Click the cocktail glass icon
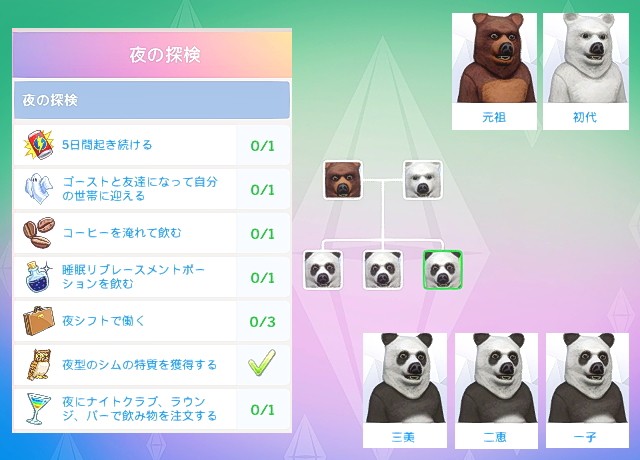The width and height of the screenshot is (640, 460). click(38, 409)
